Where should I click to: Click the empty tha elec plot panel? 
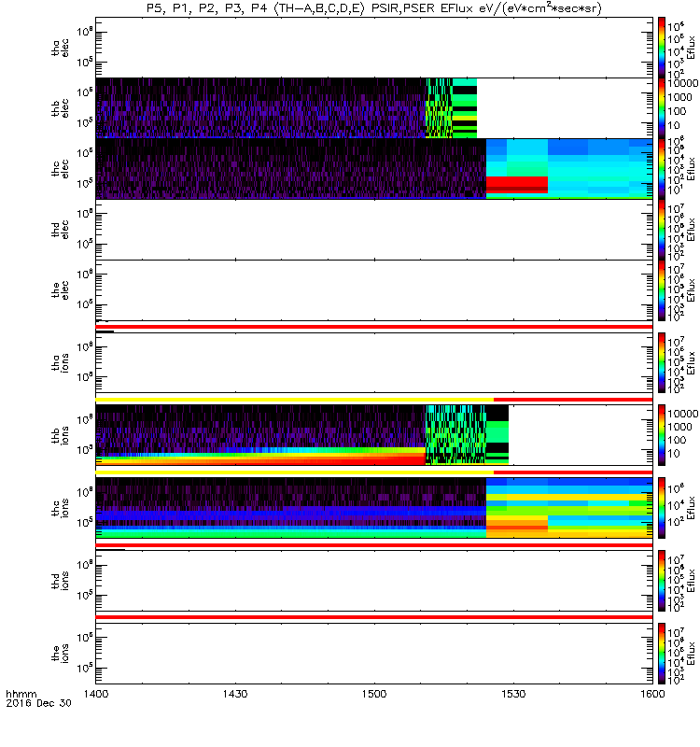[374, 48]
